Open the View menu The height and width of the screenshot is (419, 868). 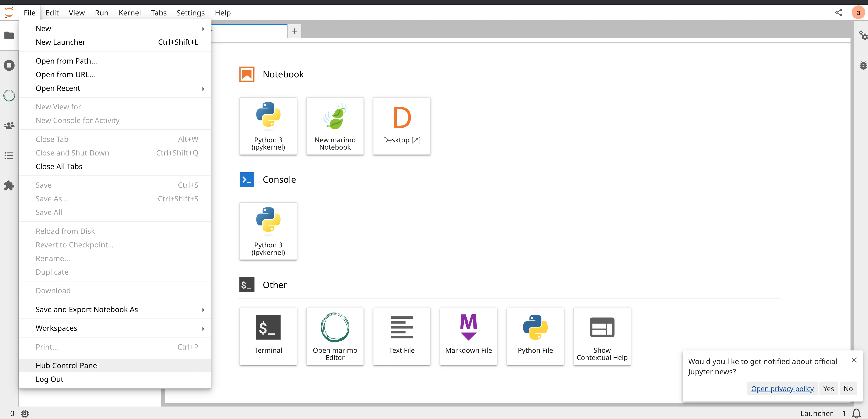(77, 13)
